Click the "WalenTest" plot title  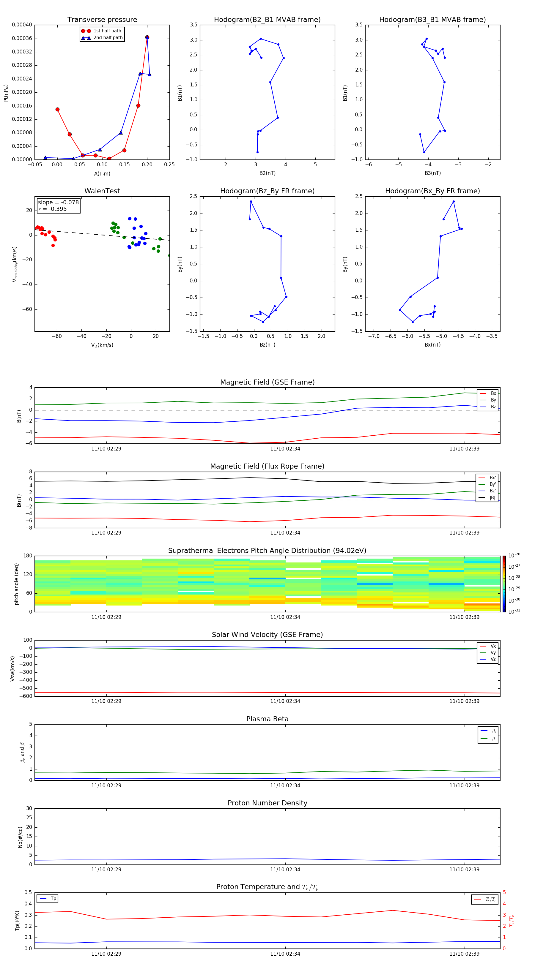(102, 191)
